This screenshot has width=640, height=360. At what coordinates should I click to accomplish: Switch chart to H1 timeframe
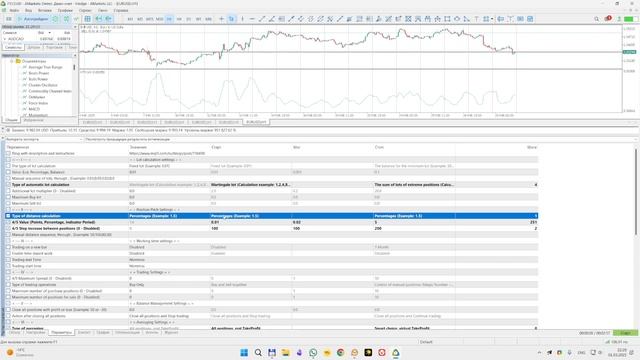[x=169, y=19]
